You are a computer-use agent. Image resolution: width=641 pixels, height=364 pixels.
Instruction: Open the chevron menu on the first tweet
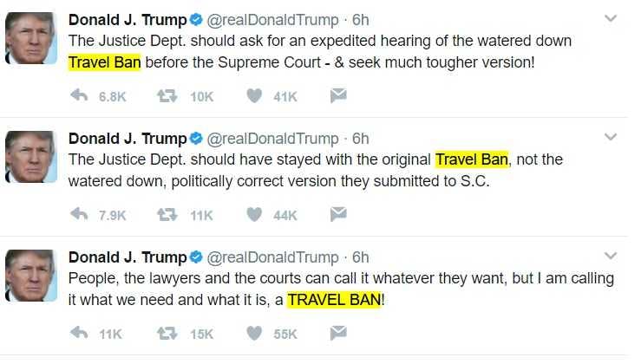pos(611,18)
